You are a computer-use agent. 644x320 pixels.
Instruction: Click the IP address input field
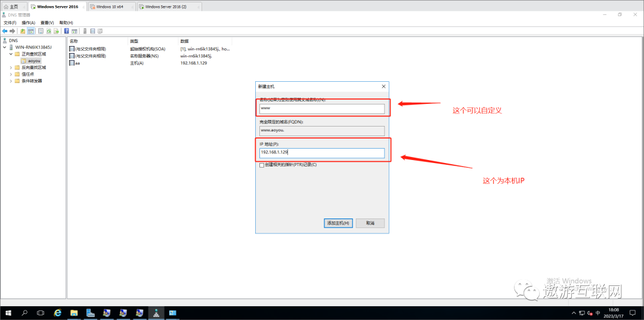(x=321, y=153)
